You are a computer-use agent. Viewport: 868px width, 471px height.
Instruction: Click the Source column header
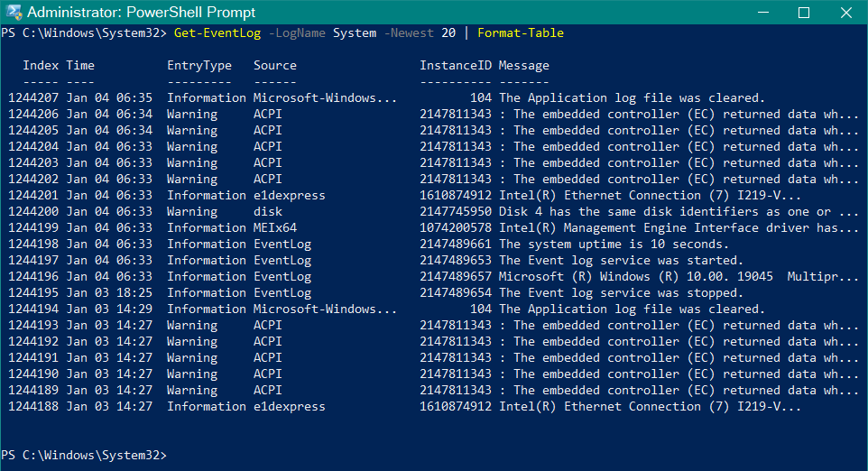click(274, 66)
